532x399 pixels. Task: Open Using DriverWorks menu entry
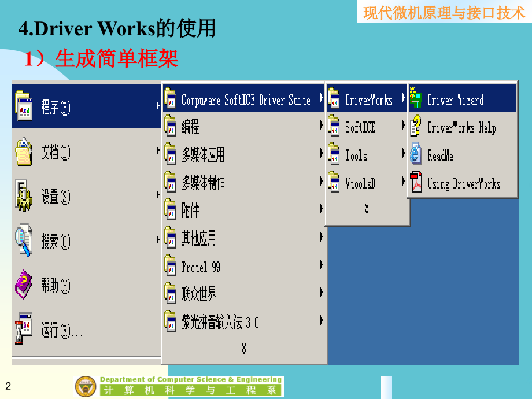point(463,182)
